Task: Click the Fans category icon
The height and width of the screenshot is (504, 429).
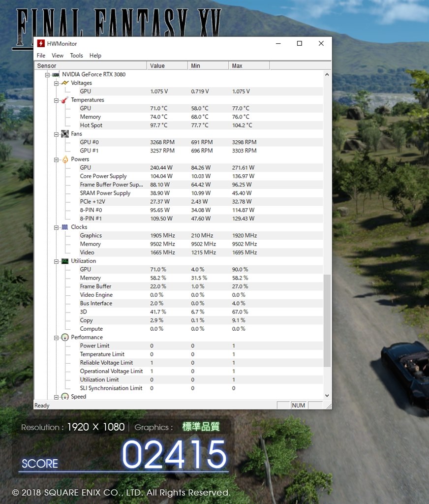Action: 65,134
